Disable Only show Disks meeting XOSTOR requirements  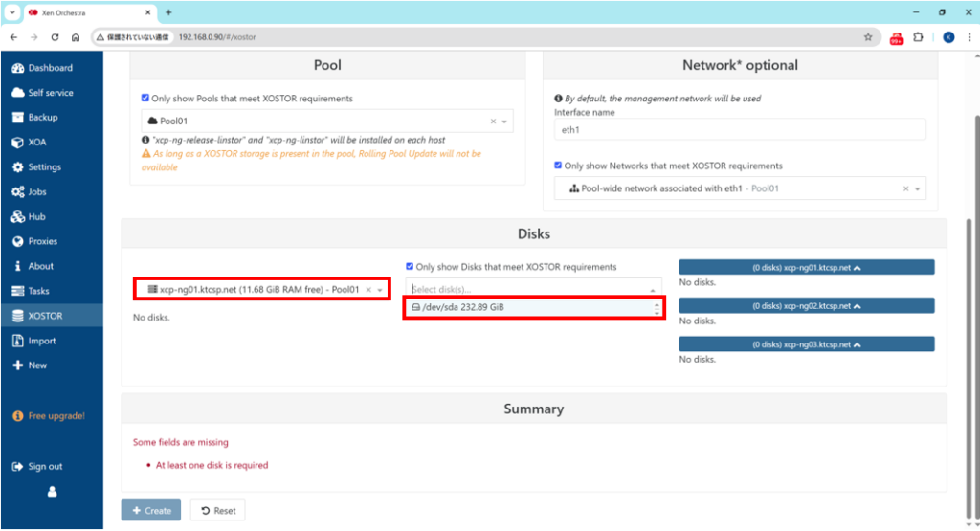(411, 267)
